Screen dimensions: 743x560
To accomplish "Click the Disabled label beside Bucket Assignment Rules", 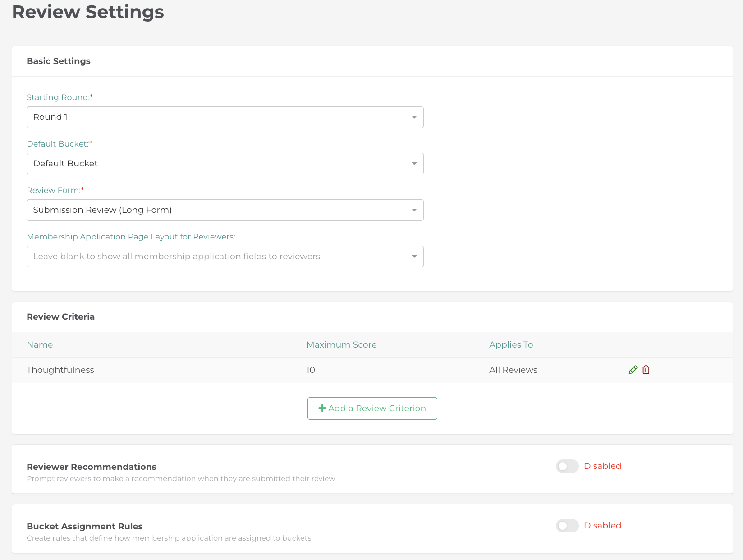I will point(602,526).
